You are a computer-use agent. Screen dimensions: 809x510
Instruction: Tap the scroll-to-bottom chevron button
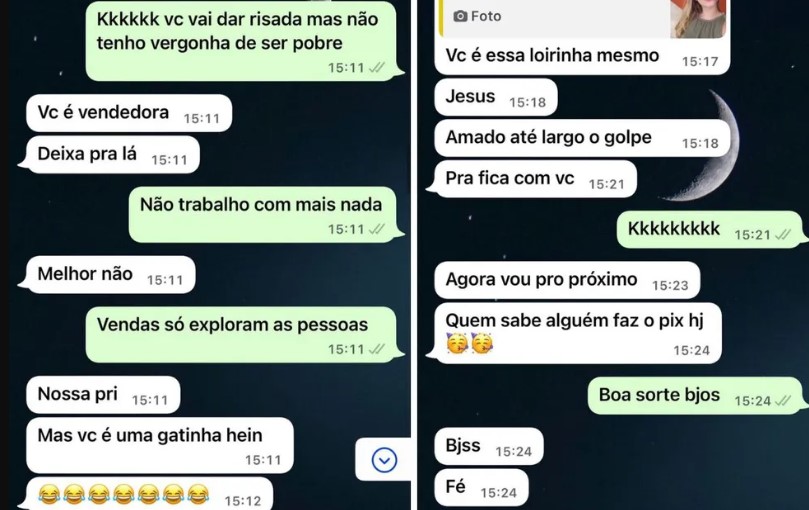click(x=384, y=459)
